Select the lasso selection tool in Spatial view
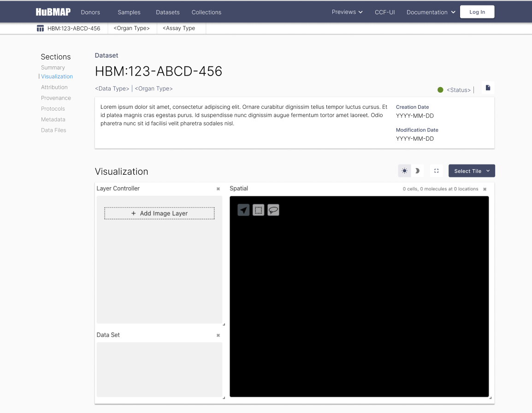Screen dimensions: 532x413 coord(273,210)
